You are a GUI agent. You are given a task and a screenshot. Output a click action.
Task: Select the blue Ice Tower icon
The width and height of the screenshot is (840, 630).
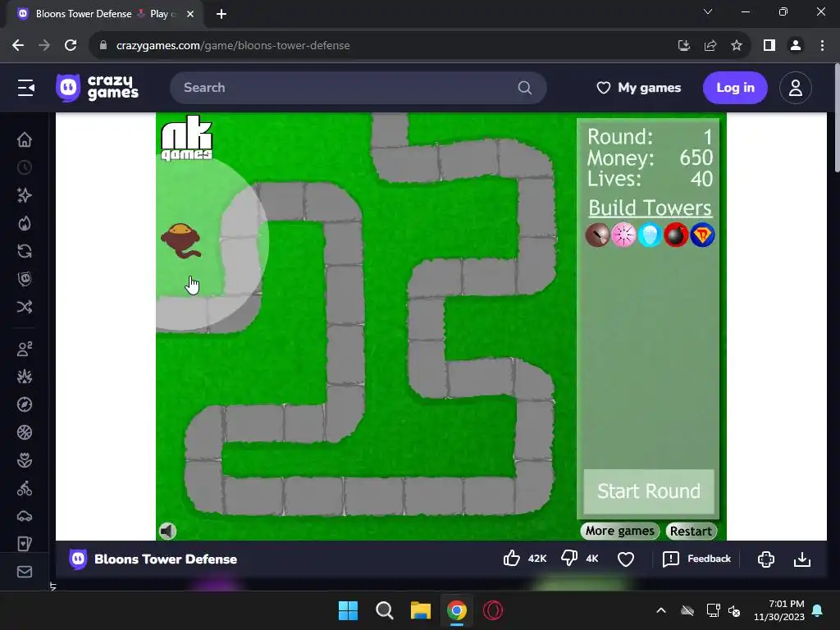tap(650, 235)
